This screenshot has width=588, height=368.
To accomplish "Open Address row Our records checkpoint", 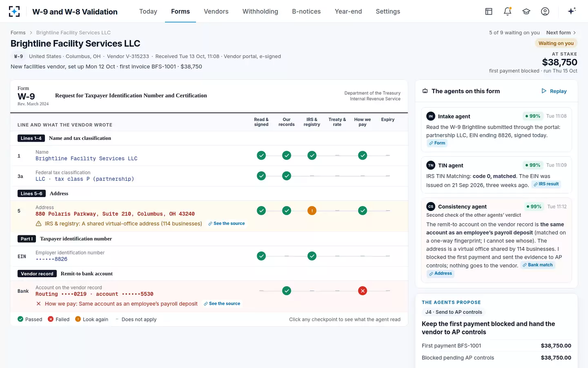I will coord(287,211).
